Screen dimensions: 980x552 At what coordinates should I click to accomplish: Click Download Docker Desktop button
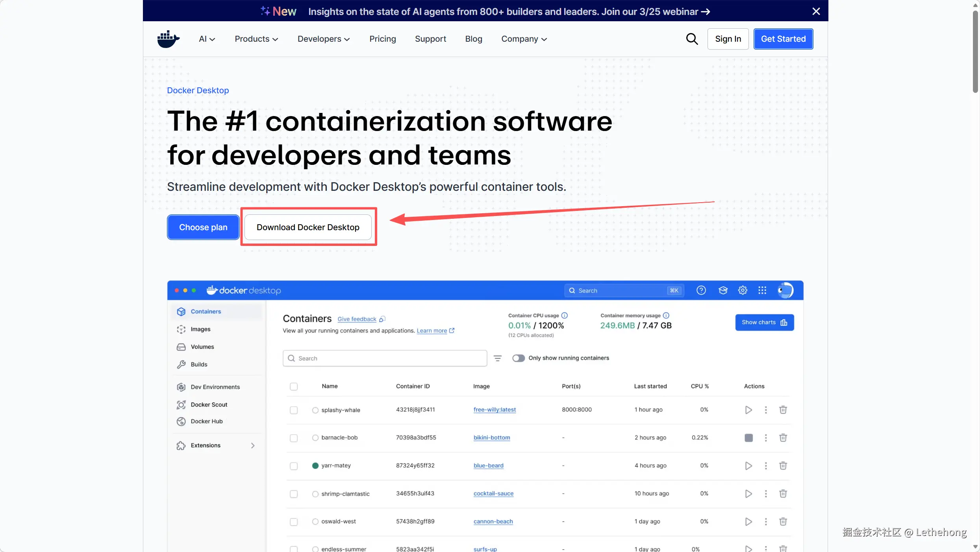click(308, 227)
